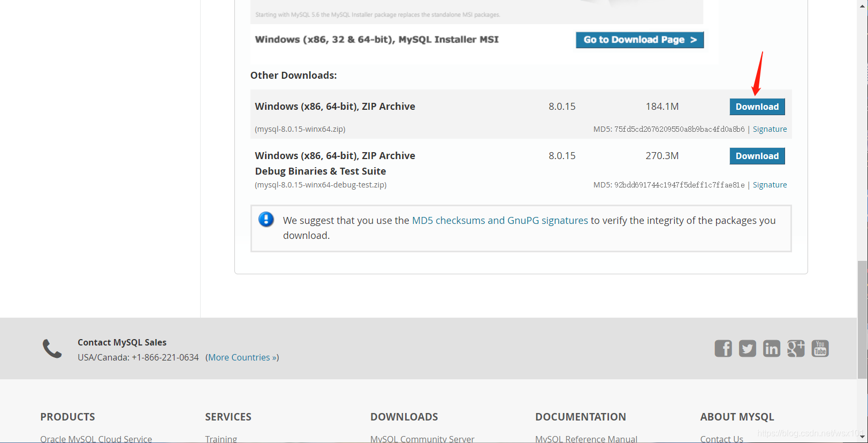Open Oracle MySQL Cloud Service footer link
This screenshot has width=868, height=443.
point(96,439)
